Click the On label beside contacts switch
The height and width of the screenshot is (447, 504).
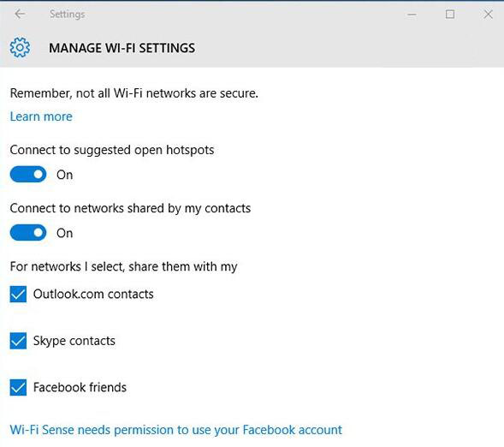coord(65,233)
